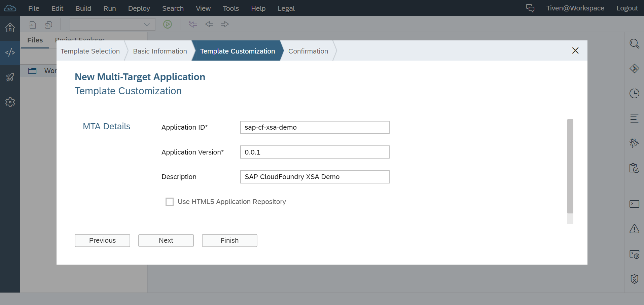The image size is (644, 305).
Task: Click the Previous button
Action: [x=102, y=240]
